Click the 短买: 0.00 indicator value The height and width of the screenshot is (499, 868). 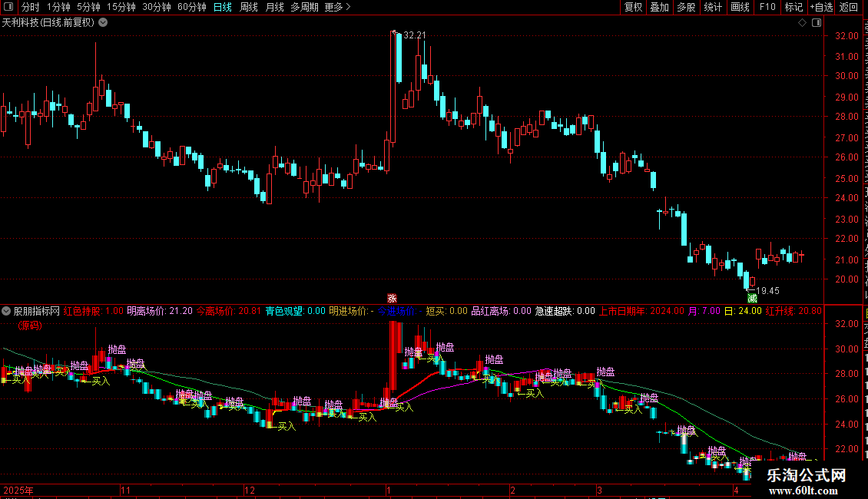pyautogui.click(x=447, y=311)
